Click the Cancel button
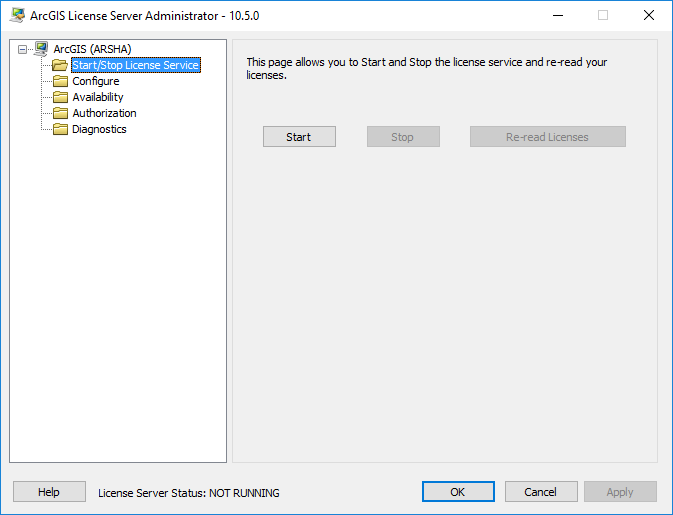 click(541, 491)
